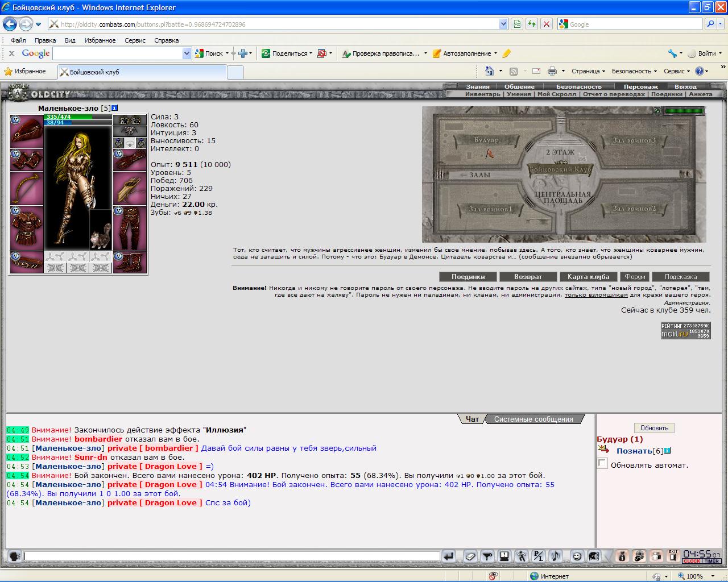This screenshot has width=728, height=582.
Task: Click the red pants equipment slot
Action: 130,228
